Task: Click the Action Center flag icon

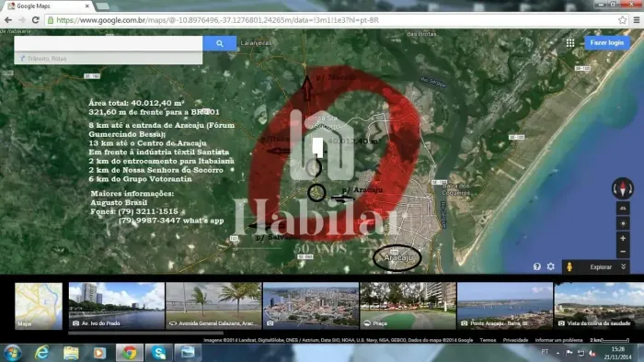Action: (x=569, y=353)
